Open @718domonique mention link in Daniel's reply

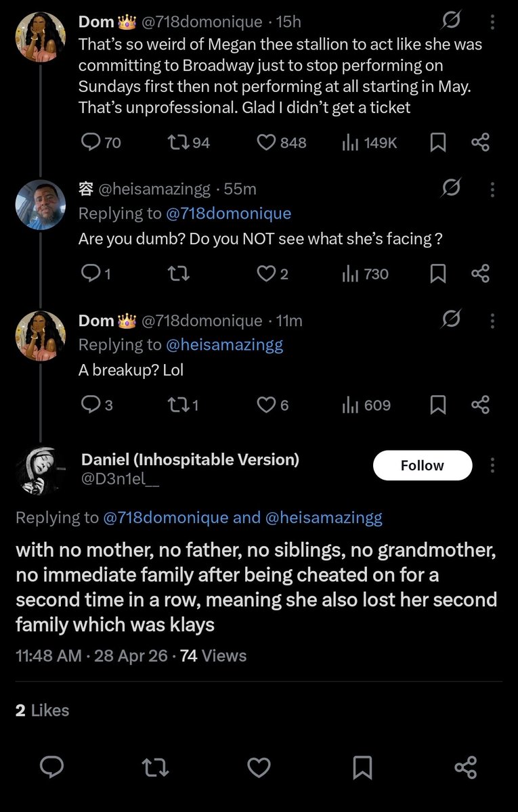click(x=165, y=518)
